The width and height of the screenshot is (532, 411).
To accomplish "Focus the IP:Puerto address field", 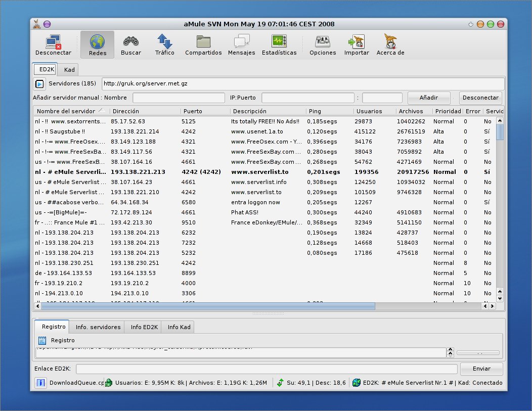I will 308,98.
